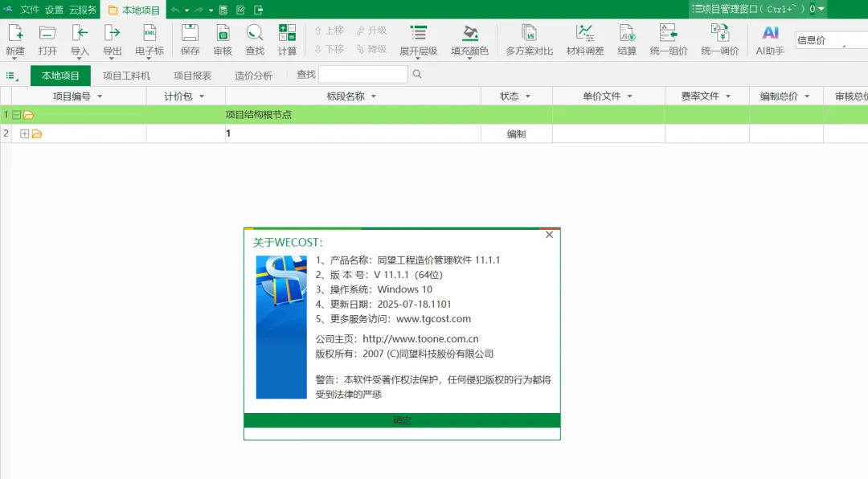The width and height of the screenshot is (868, 479).
Task: Collapse the row 1 root node
Action: coord(17,115)
